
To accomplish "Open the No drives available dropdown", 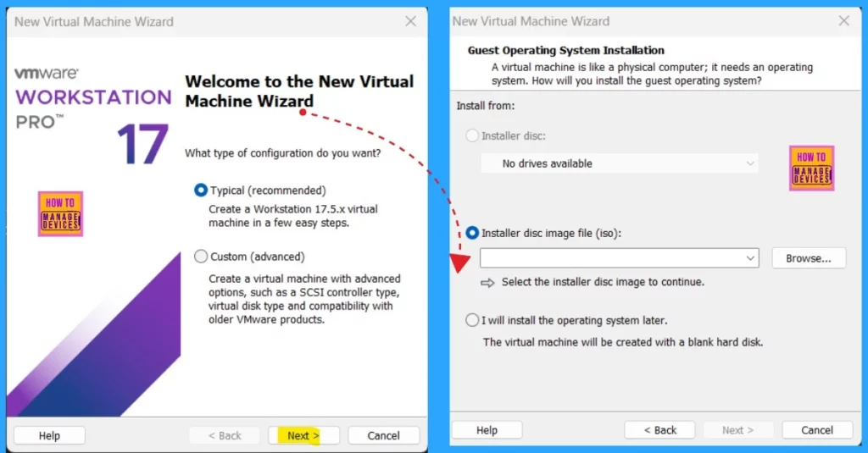I will pyautogui.click(x=619, y=163).
